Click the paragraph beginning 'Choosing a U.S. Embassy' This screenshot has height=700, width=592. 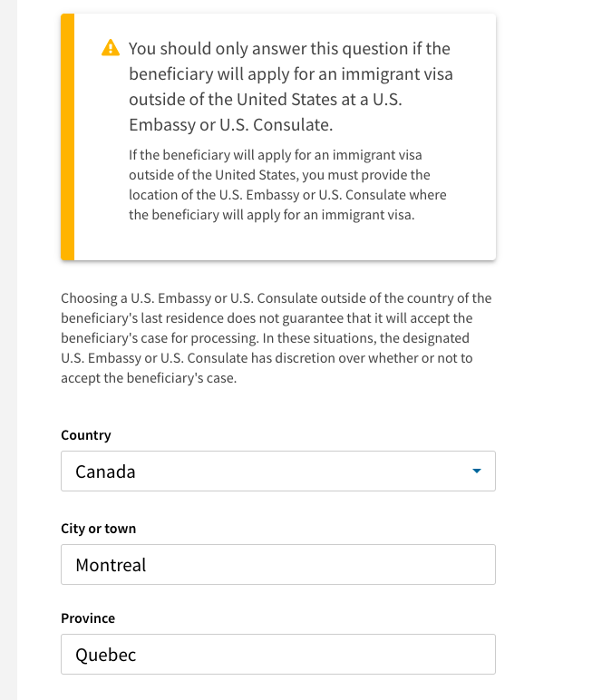(x=276, y=338)
